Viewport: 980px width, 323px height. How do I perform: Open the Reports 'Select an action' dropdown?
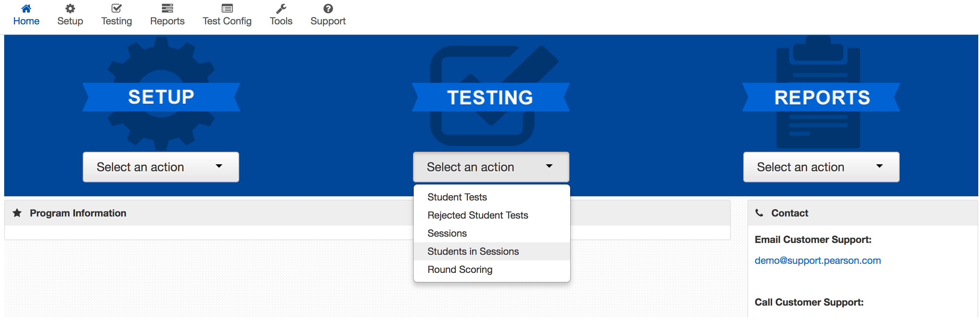tap(821, 167)
